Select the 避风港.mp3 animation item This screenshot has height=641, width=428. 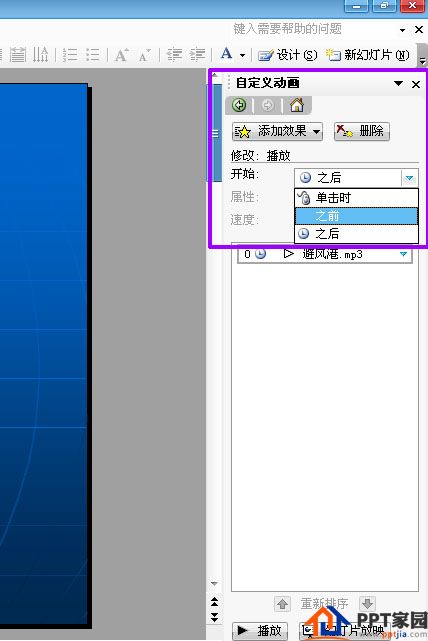325,254
